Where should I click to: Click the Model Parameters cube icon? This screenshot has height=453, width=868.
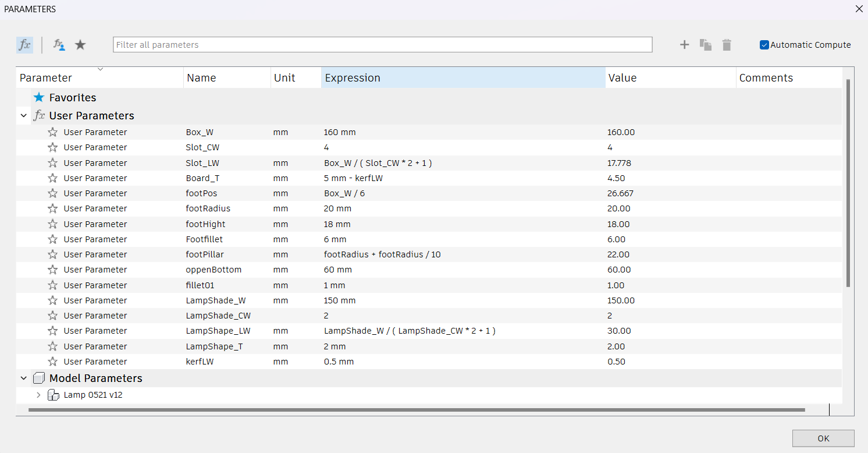point(39,378)
